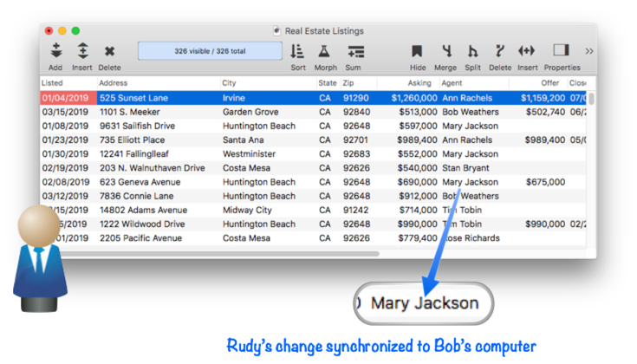This screenshot has width=637, height=364.
Task: Click the Insert record icon
Action: (x=82, y=51)
